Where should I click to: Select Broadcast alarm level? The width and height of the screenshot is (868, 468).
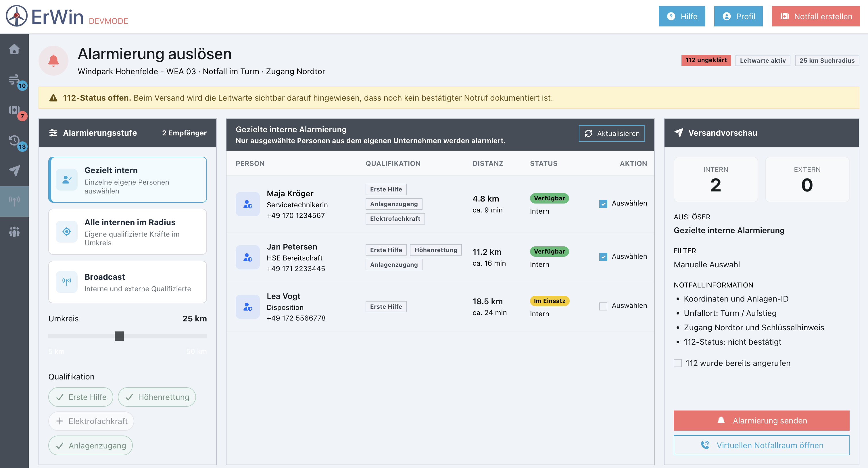[128, 282]
